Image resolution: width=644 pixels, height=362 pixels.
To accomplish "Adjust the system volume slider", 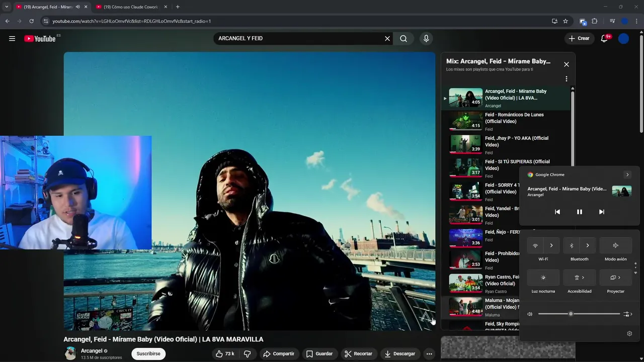I will click(x=579, y=314).
